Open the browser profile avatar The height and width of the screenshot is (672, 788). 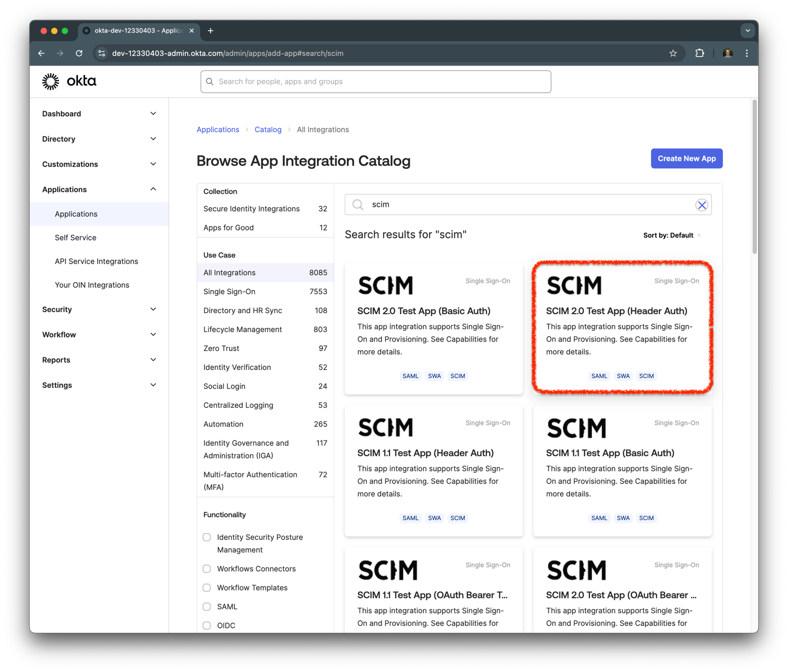(727, 53)
